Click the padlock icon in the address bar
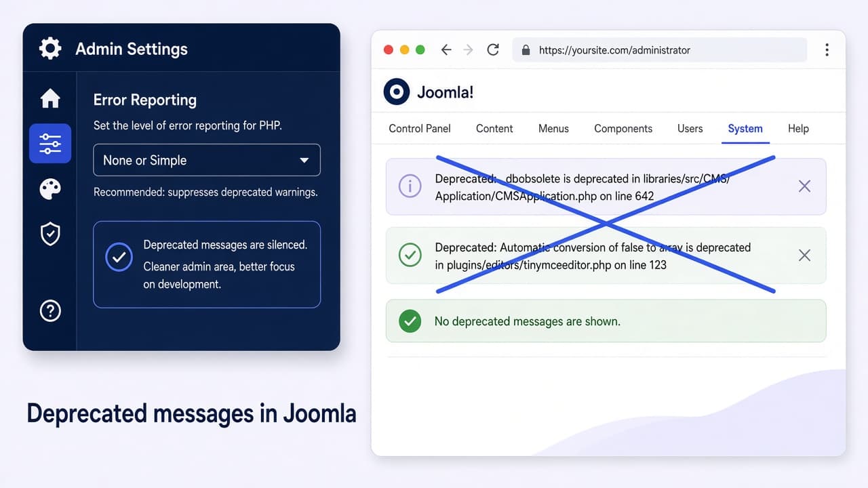 tap(526, 50)
